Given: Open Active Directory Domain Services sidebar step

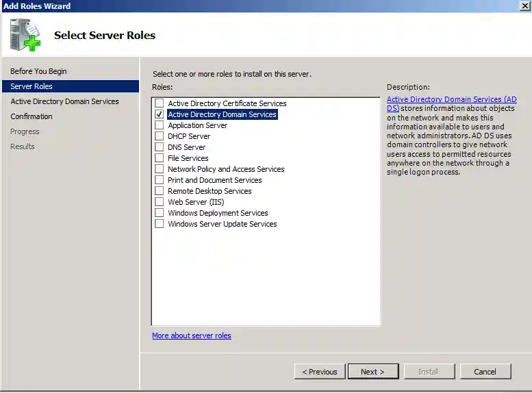Looking at the screenshot, I should [64, 101].
